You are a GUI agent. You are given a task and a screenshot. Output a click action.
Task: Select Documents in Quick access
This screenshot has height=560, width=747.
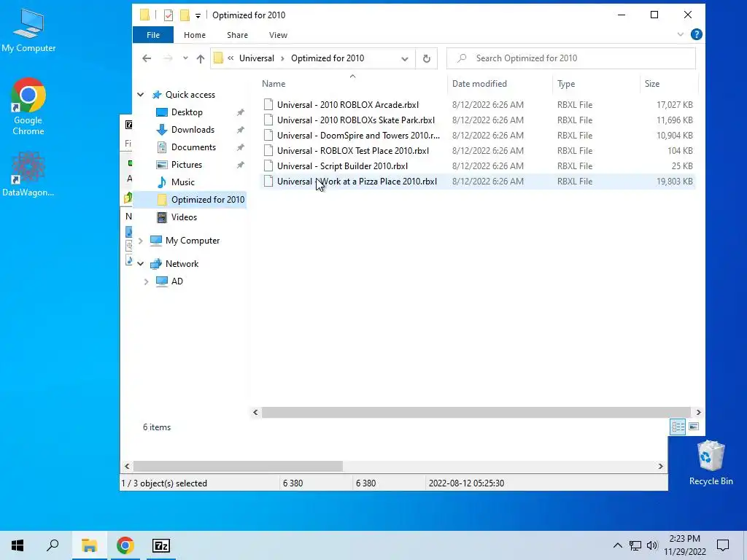tap(193, 147)
